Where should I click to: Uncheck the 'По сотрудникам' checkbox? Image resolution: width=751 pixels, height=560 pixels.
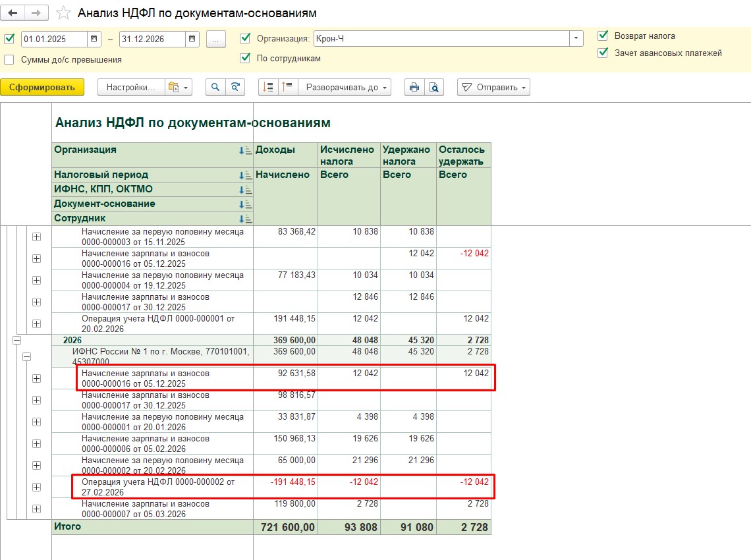coord(246,58)
